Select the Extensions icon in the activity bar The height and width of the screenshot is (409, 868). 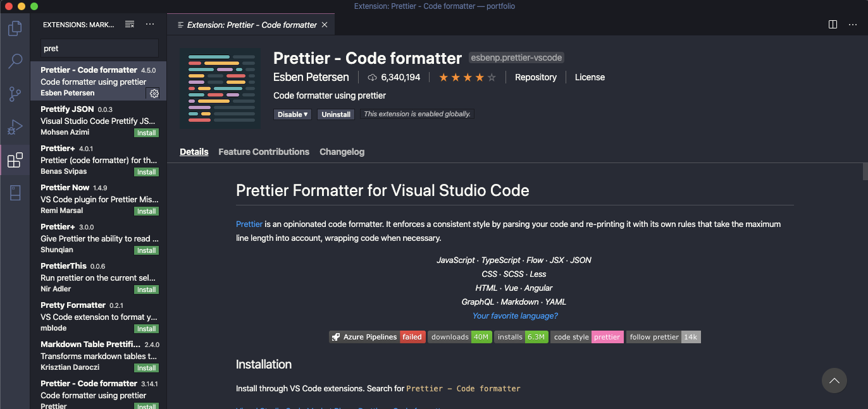[14, 160]
